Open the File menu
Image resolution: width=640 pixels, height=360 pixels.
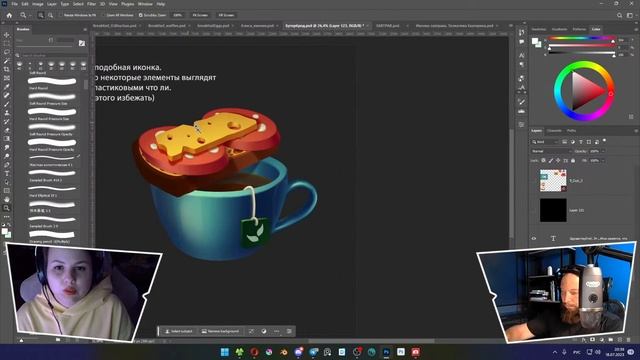coord(14,4)
